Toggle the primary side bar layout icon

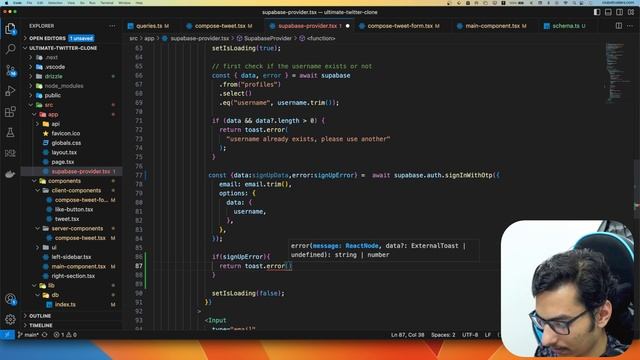pyautogui.click(x=597, y=12)
